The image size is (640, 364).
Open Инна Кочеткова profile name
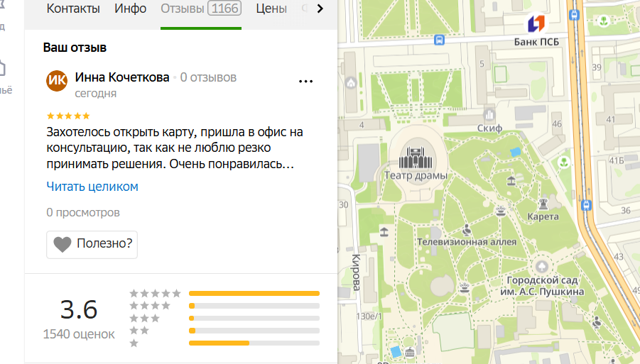tap(122, 77)
